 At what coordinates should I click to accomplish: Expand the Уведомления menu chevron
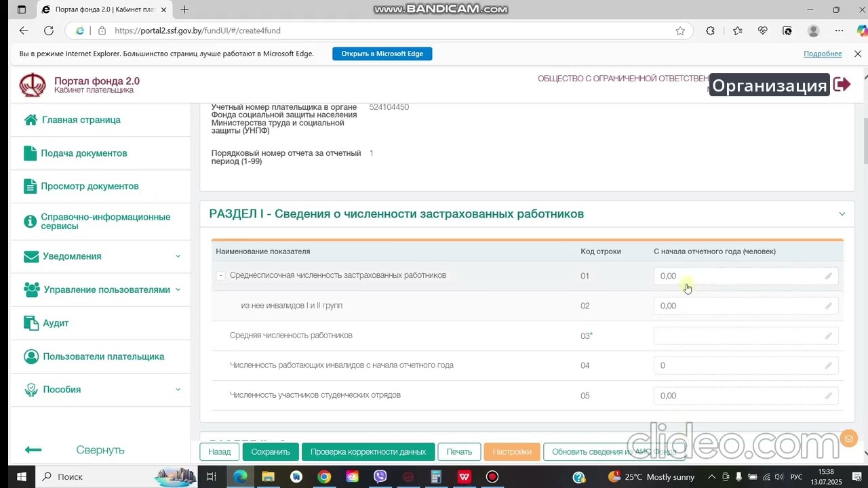tap(178, 256)
